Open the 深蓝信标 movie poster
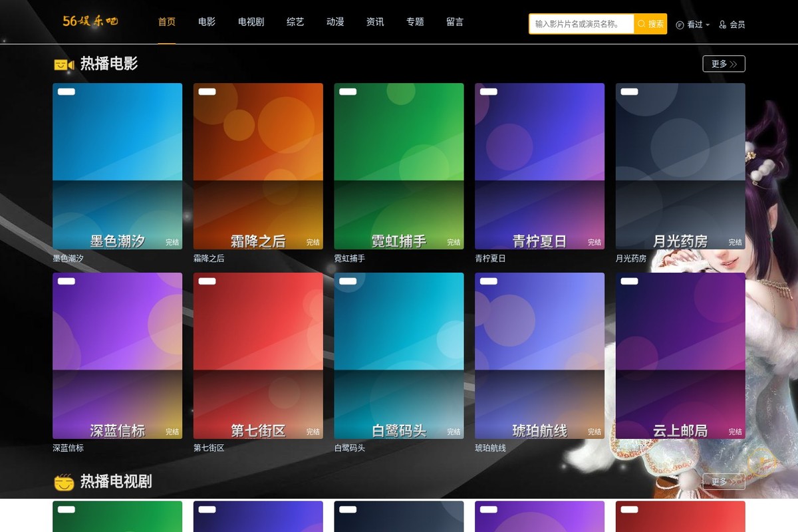This screenshot has height=532, width=798. pos(117,356)
